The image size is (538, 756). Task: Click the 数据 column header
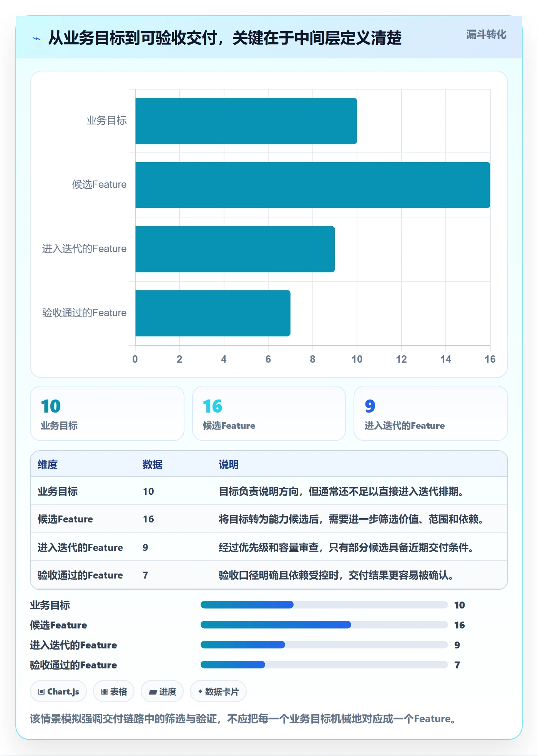point(153,464)
